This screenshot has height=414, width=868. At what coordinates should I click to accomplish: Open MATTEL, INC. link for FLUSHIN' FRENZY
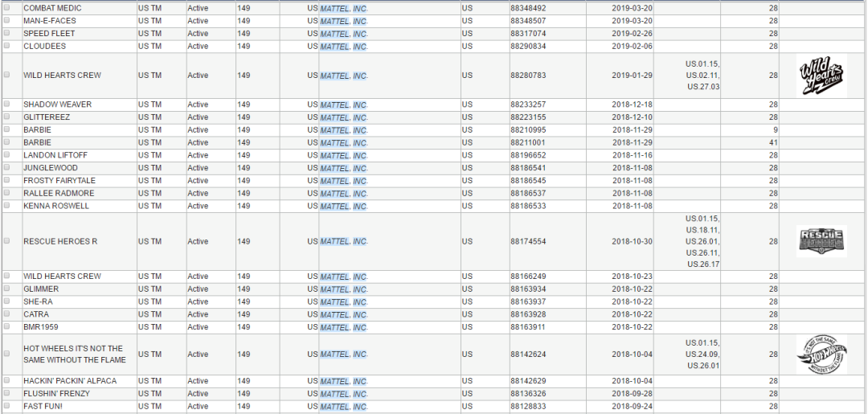pos(344,394)
